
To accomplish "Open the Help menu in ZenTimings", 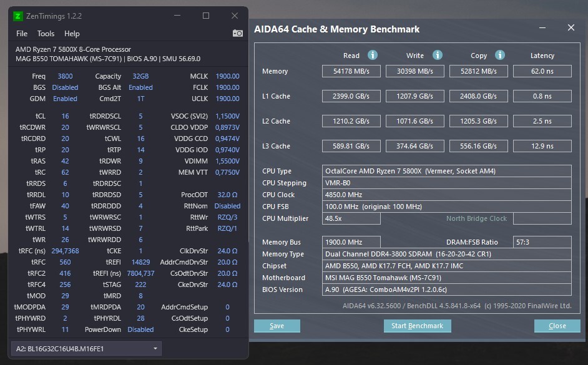I will coord(72,34).
